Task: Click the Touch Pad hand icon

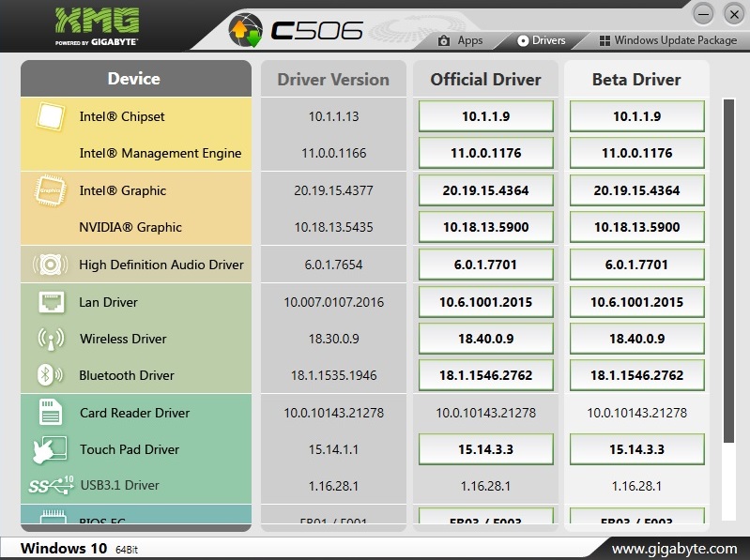Action: point(50,449)
